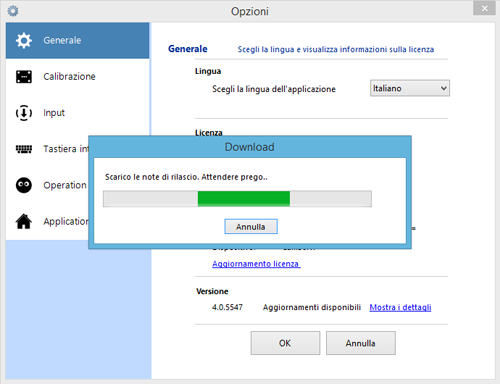This screenshot has width=500, height=384.
Task: Click the bold Generale page heading
Action: 188,49
